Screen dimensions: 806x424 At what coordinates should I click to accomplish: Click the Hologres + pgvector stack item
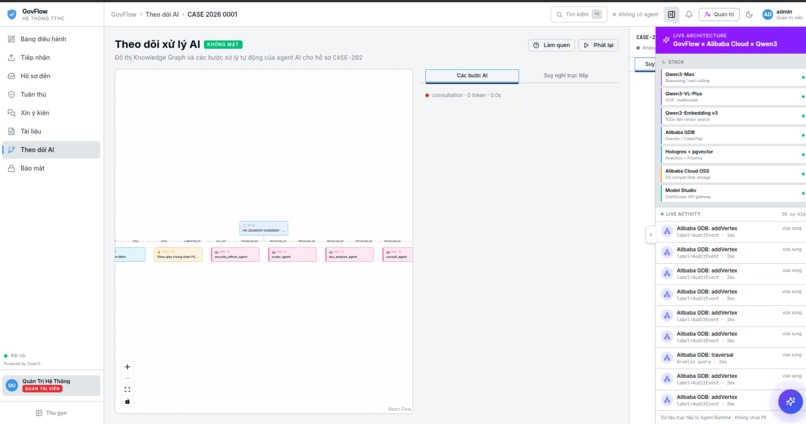pyautogui.click(x=733, y=155)
